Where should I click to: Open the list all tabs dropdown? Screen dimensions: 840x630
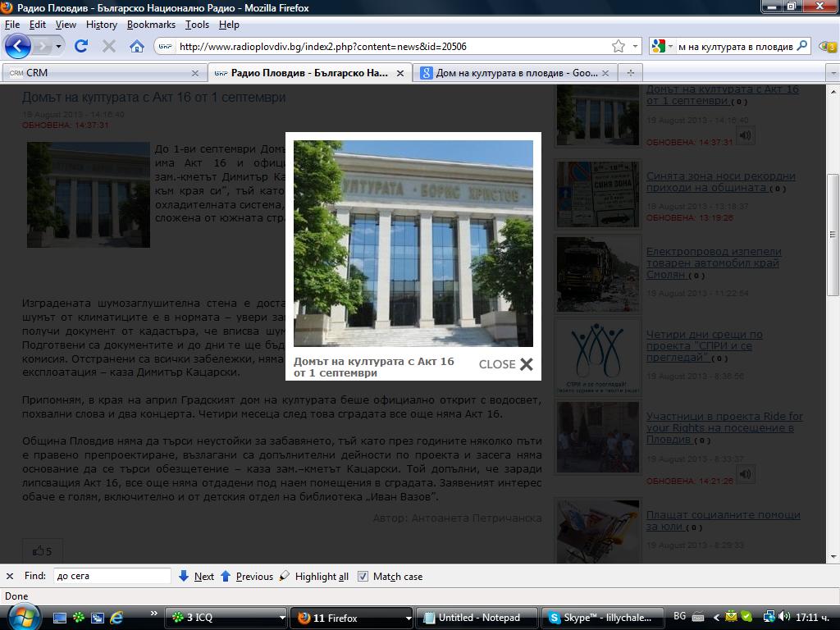click(833, 73)
